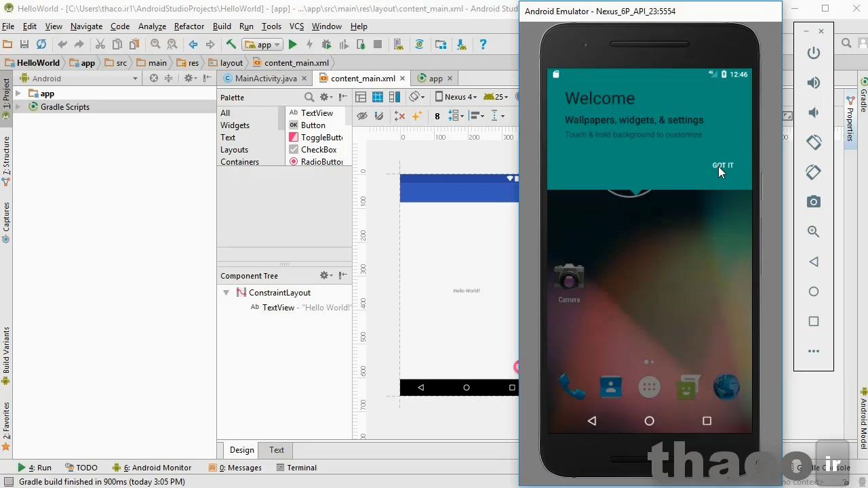The width and height of the screenshot is (868, 488).
Task: Open the Messages tool window
Action: tap(235, 468)
